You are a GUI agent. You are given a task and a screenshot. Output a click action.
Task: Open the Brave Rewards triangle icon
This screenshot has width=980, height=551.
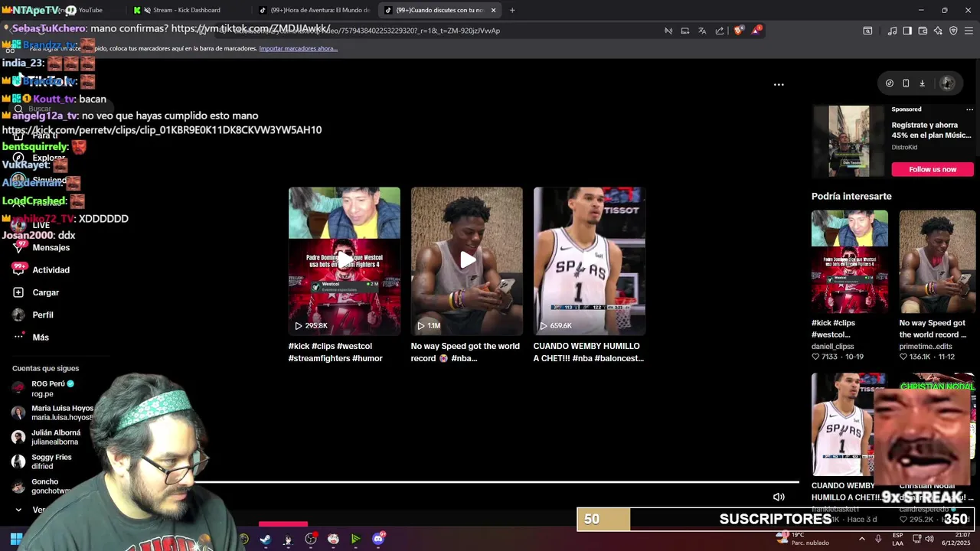pos(756,31)
